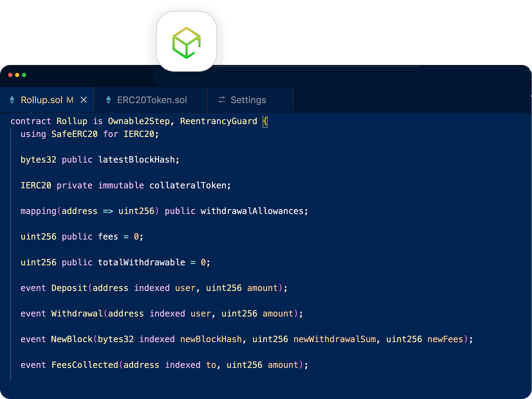This screenshot has height=399, width=532.
Task: Switch to the ERC20Token.sol tab
Action: (152, 100)
